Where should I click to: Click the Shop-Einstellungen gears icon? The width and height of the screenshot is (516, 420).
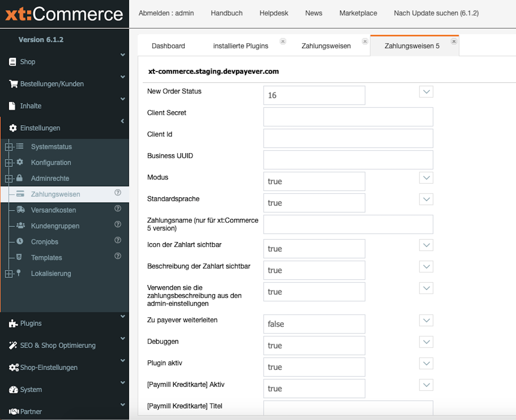(14, 368)
